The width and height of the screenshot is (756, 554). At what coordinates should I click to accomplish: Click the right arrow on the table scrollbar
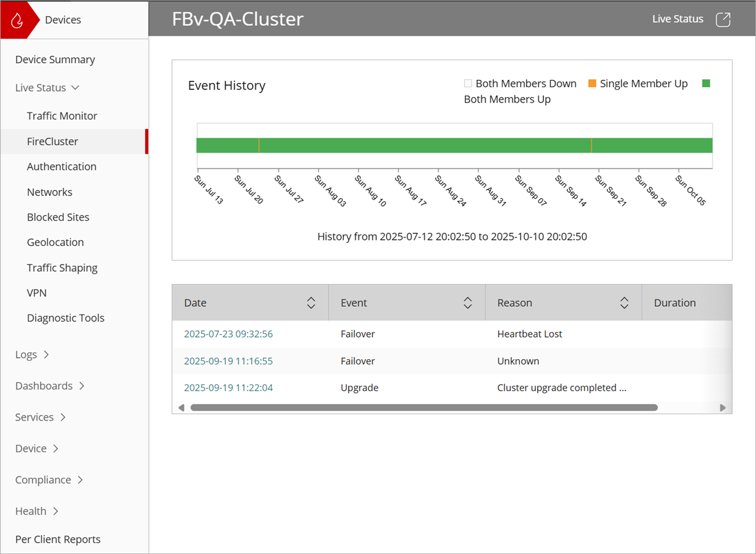pyautogui.click(x=723, y=407)
